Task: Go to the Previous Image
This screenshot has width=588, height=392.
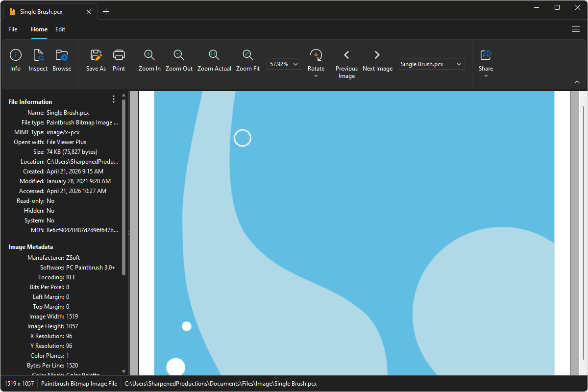Action: pyautogui.click(x=346, y=60)
